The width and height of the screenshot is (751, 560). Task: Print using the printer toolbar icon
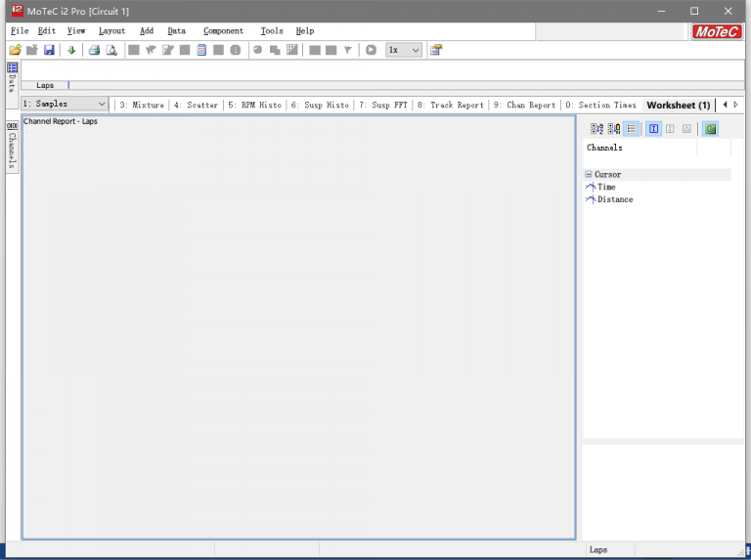point(94,50)
